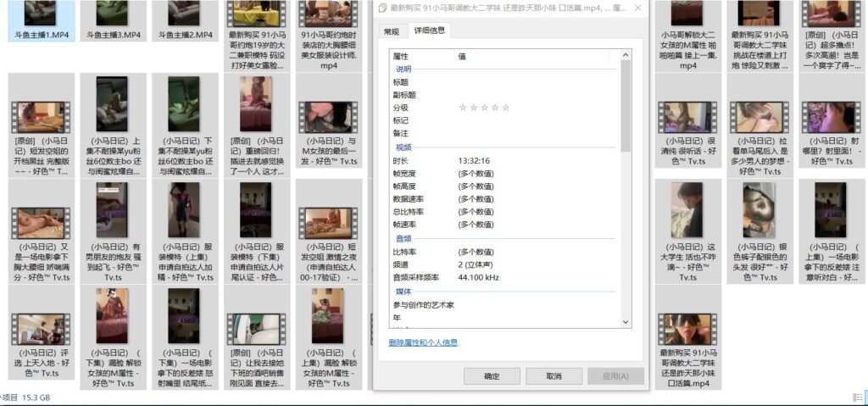Set rating to three stars

(x=484, y=108)
